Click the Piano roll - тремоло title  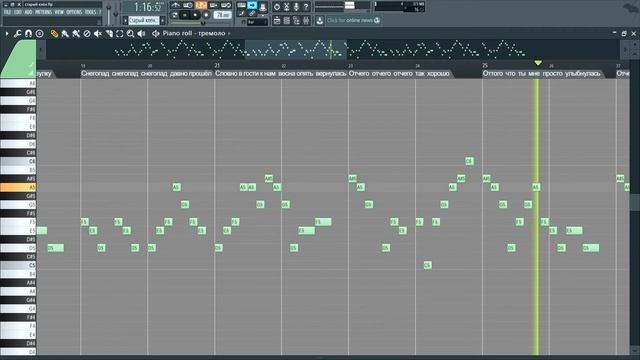click(x=193, y=33)
